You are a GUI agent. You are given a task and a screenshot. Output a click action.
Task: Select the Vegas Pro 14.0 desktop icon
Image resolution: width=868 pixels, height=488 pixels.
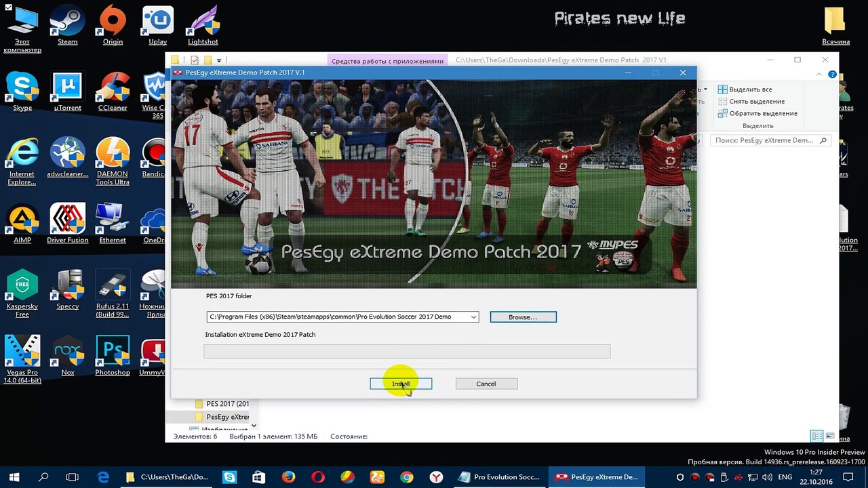click(x=22, y=359)
